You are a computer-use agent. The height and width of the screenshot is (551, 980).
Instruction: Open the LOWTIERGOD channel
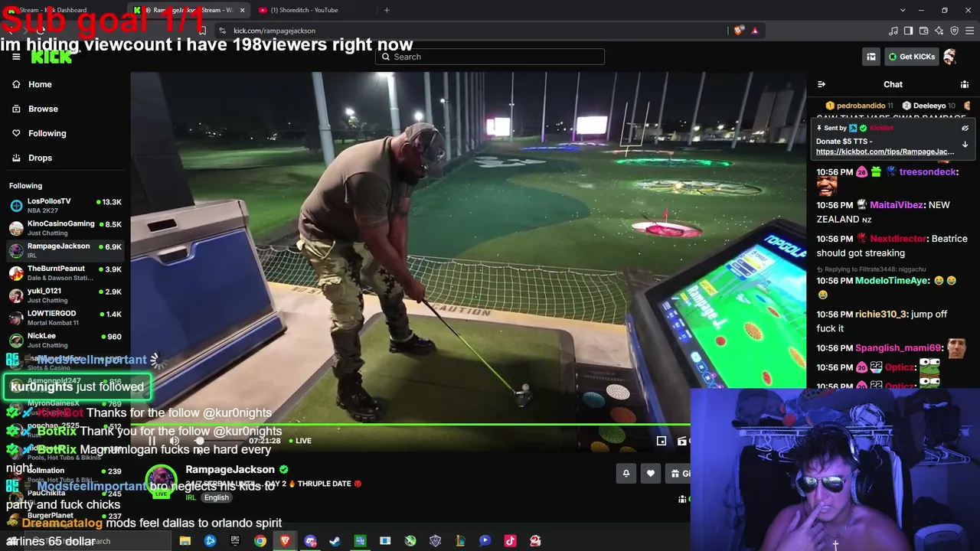[x=65, y=318]
